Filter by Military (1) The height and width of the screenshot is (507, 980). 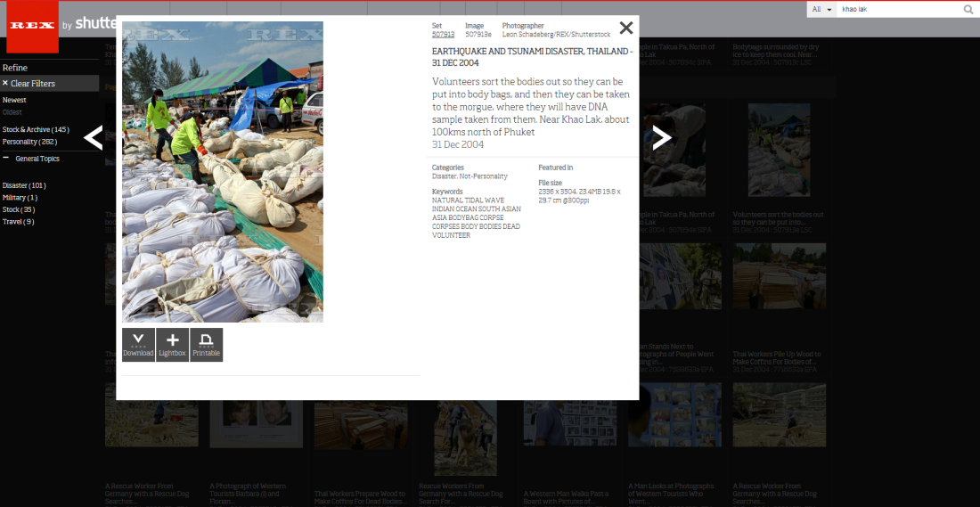tap(20, 198)
